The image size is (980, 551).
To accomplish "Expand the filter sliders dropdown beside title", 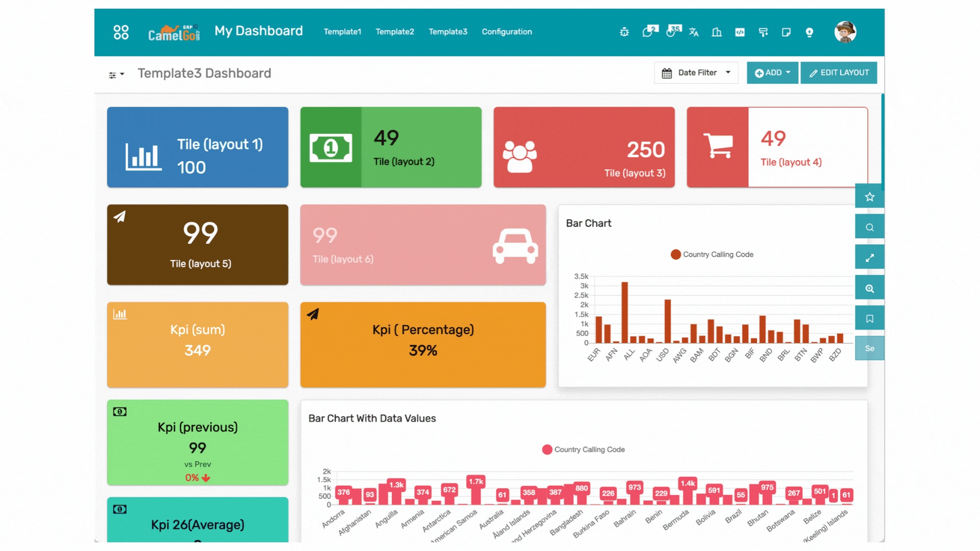I will (116, 74).
